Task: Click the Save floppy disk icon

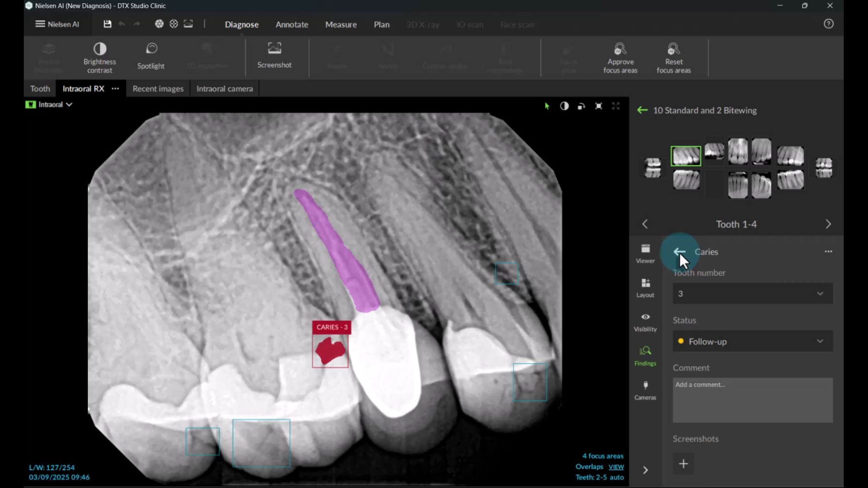Action: (107, 24)
